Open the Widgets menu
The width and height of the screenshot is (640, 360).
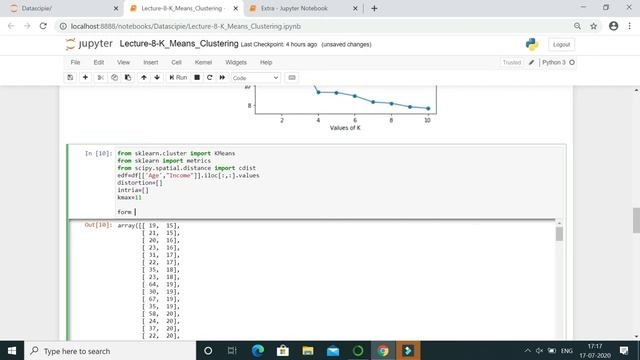click(x=236, y=62)
